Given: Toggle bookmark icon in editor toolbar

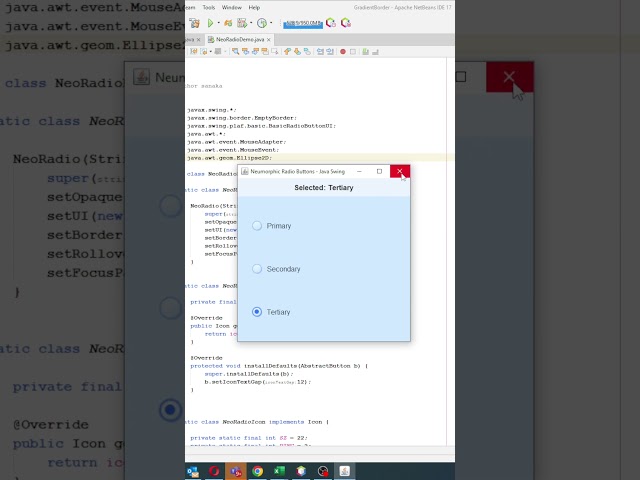Looking at the screenshot, I should (307, 51).
